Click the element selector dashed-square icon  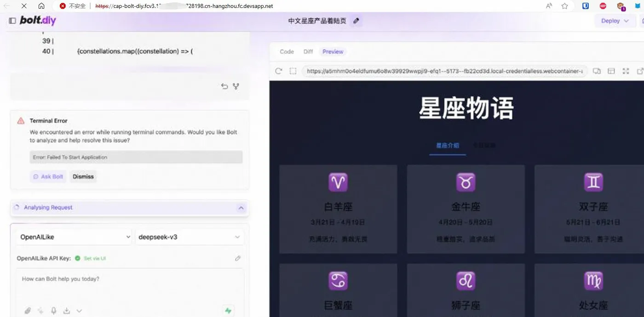point(293,71)
